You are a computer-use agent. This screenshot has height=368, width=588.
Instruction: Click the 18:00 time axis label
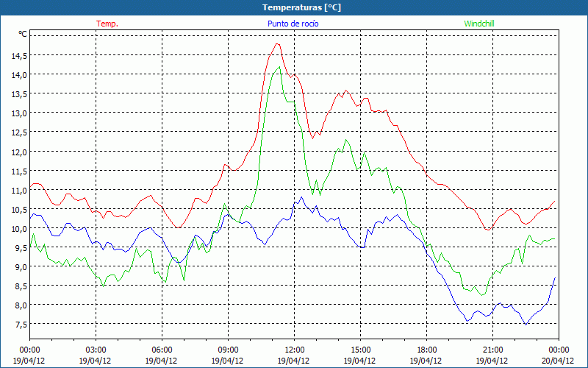coord(426,350)
